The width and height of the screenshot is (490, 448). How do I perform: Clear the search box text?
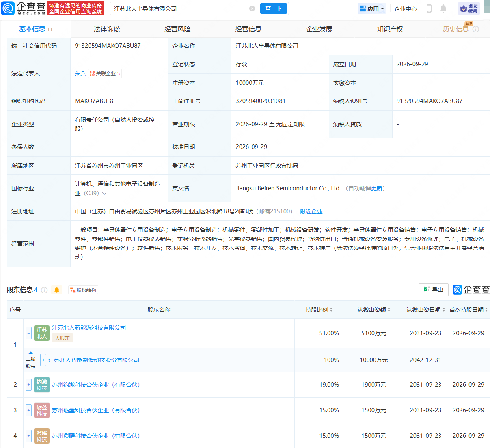pyautogui.click(x=252, y=9)
